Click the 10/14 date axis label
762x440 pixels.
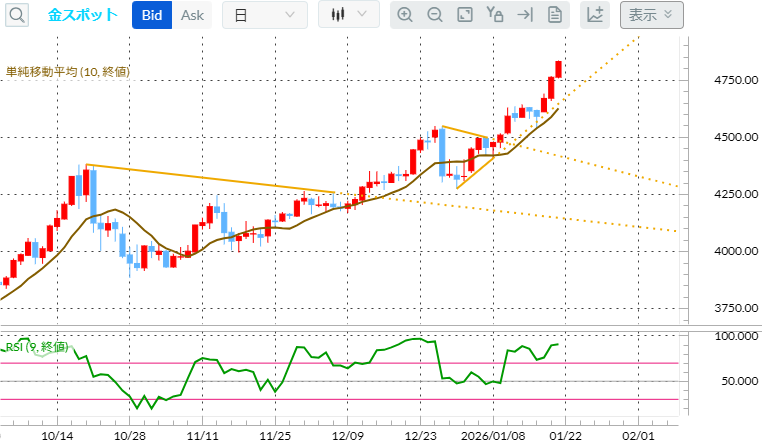click(x=57, y=435)
